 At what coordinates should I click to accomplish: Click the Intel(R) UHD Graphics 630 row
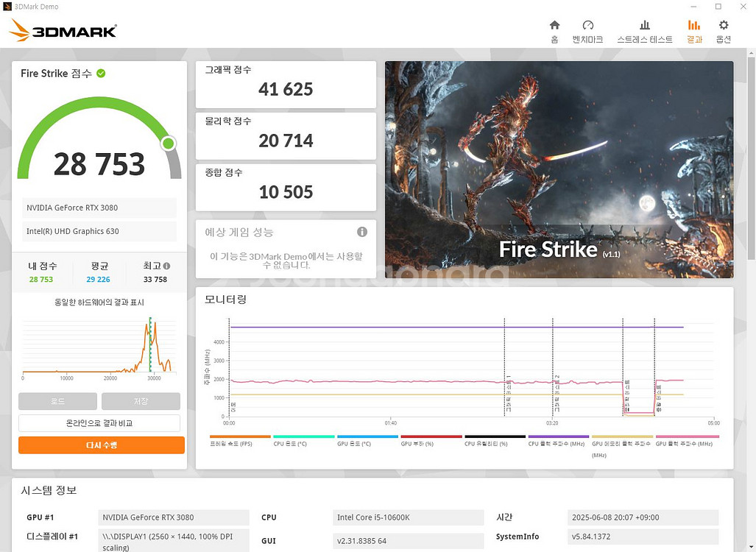click(99, 231)
